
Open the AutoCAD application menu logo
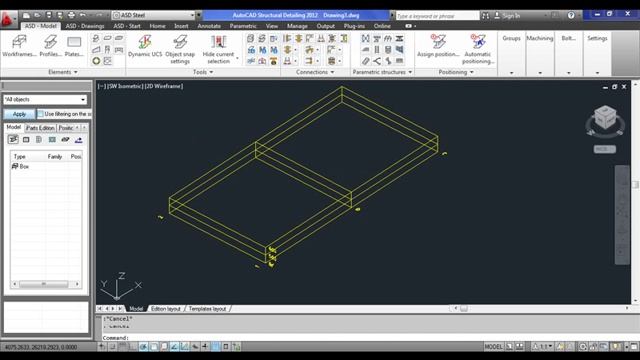tap(7, 19)
